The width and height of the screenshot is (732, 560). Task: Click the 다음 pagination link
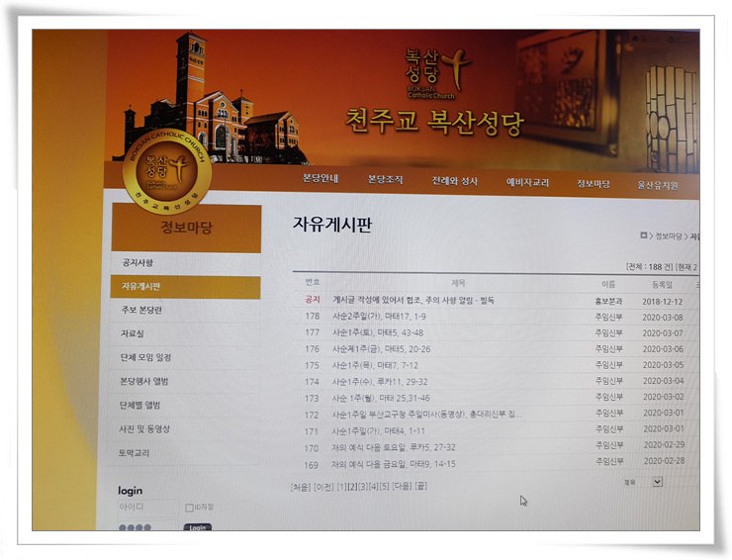402,487
